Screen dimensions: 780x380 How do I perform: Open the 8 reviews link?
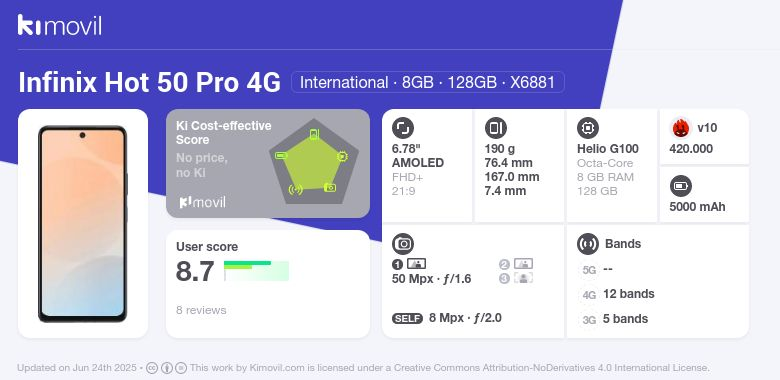[201, 310]
